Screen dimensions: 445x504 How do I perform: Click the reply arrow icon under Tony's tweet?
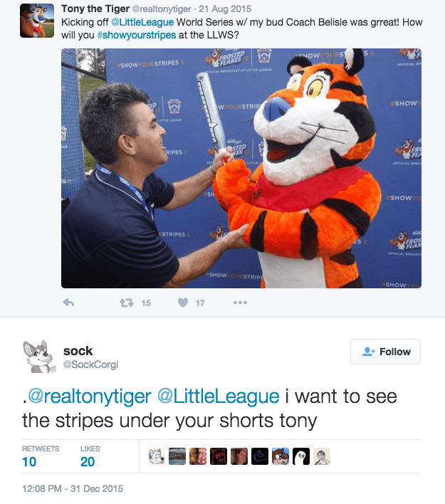point(68,303)
